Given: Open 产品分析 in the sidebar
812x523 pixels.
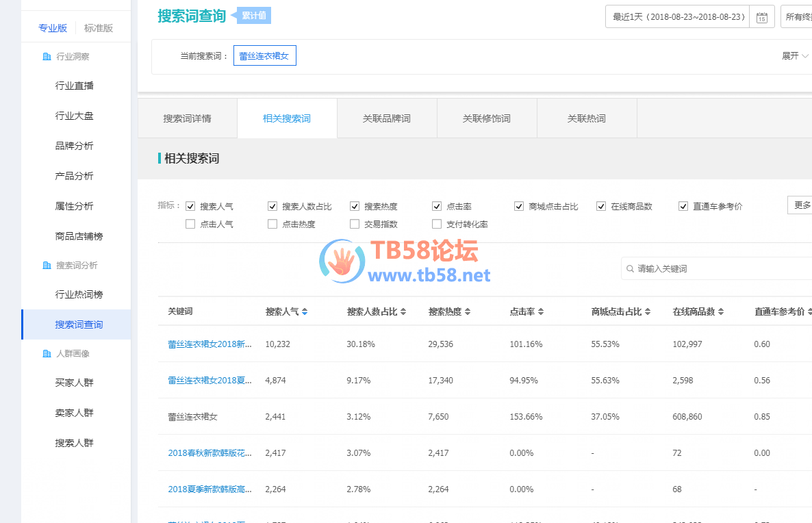Looking at the screenshot, I should click(x=75, y=176).
